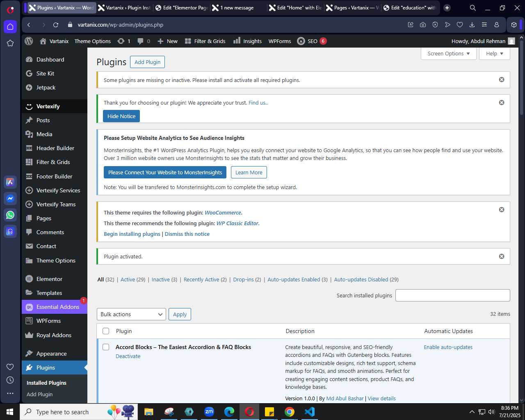
Task: Click the page vertical scrollbar
Action: (521, 78)
